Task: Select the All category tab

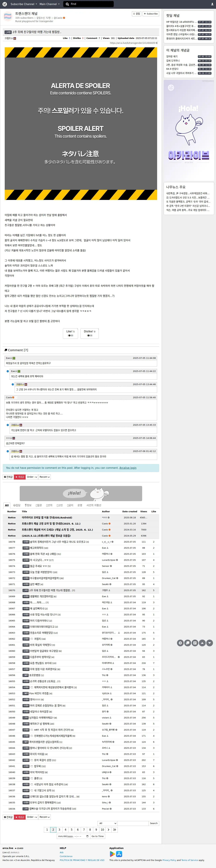Action: [7, 506]
